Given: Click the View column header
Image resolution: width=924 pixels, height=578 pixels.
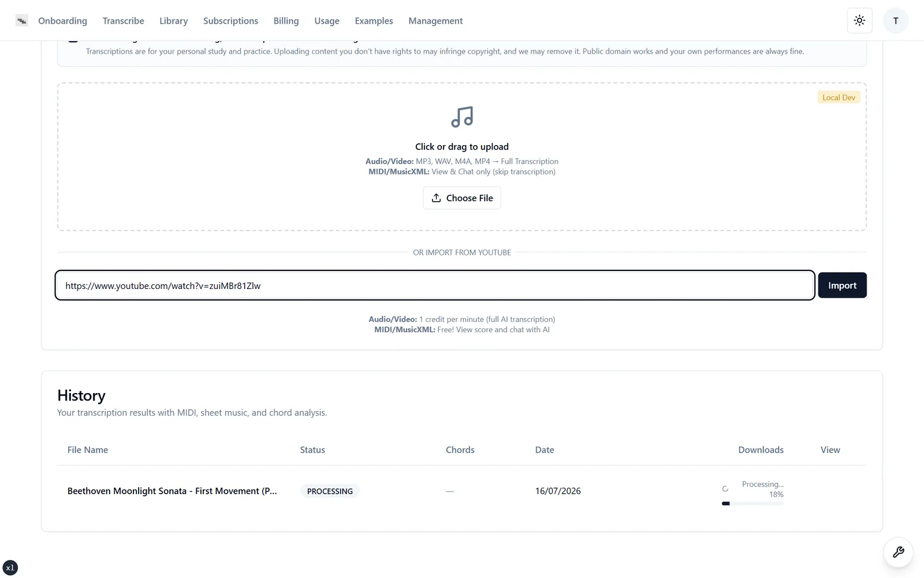Looking at the screenshot, I should (x=830, y=450).
